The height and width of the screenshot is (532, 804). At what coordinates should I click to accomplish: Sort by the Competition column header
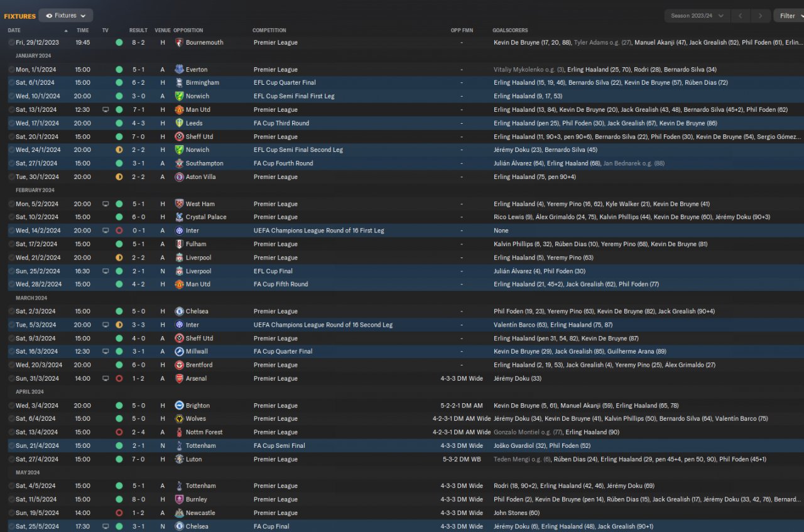point(269,30)
